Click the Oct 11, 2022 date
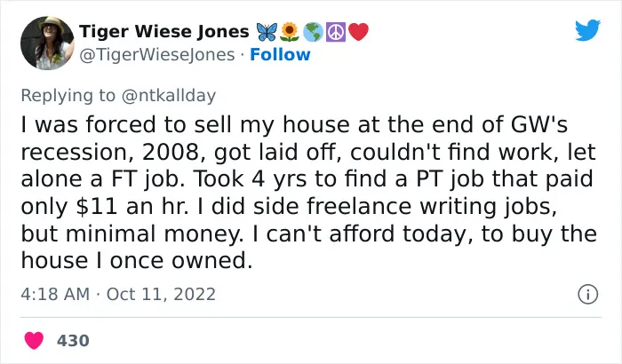 click(161, 294)
